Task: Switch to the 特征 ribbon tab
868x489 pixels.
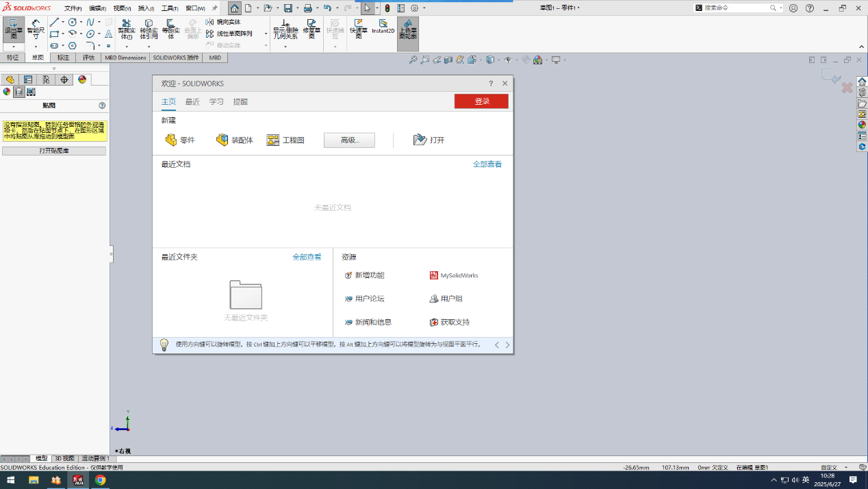Action: coord(12,58)
